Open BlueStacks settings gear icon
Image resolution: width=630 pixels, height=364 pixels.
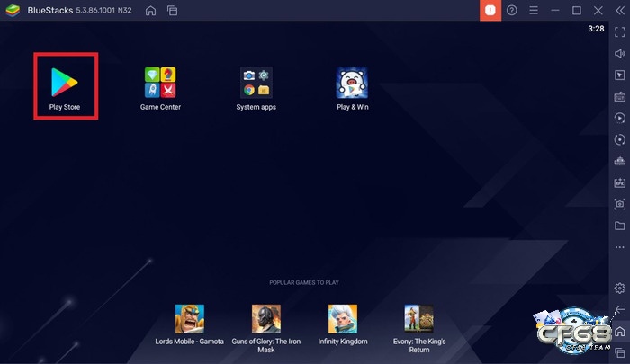[x=619, y=289]
